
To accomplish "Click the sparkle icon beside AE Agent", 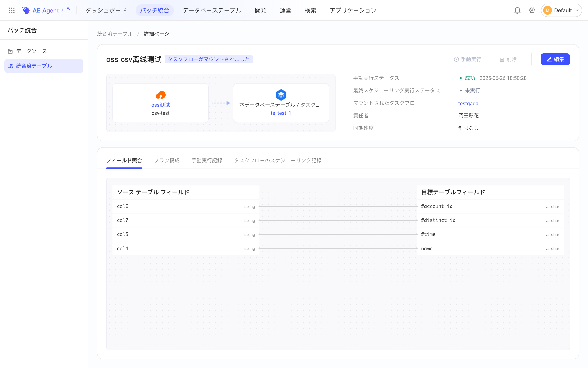I will (x=69, y=9).
